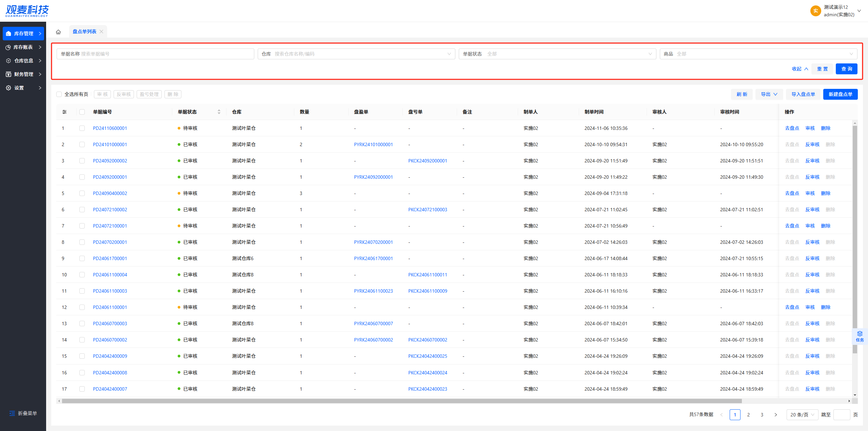Open the 单据状态 filter dropdown

(x=557, y=54)
